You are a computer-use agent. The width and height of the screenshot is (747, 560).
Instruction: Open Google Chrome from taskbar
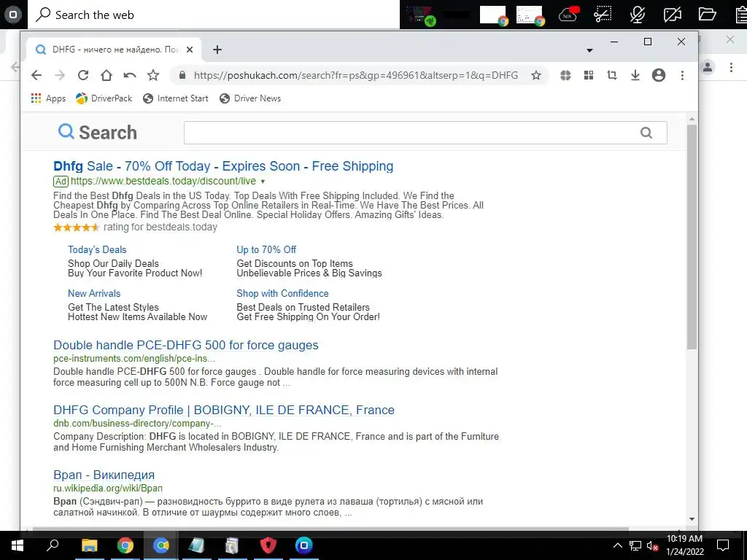pos(125,545)
